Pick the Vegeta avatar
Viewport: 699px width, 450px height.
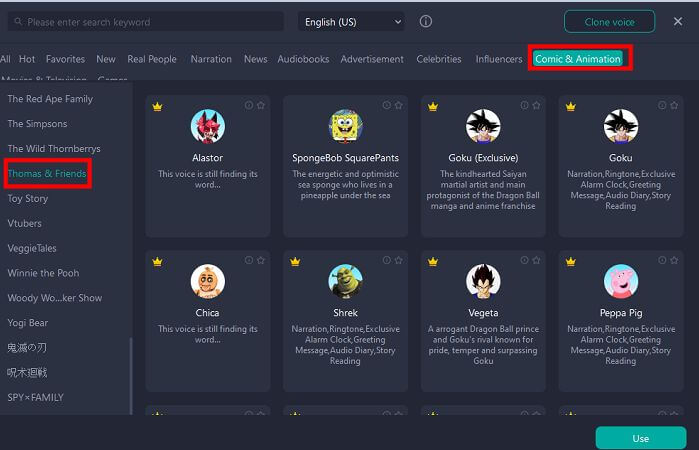click(x=483, y=281)
